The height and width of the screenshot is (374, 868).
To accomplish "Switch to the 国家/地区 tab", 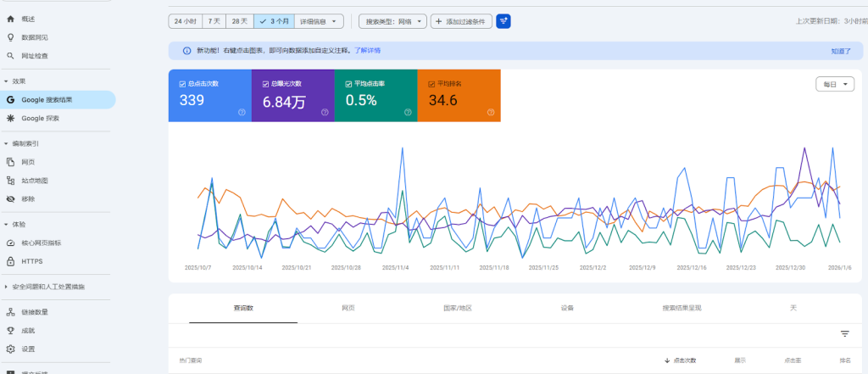I will (x=457, y=309).
